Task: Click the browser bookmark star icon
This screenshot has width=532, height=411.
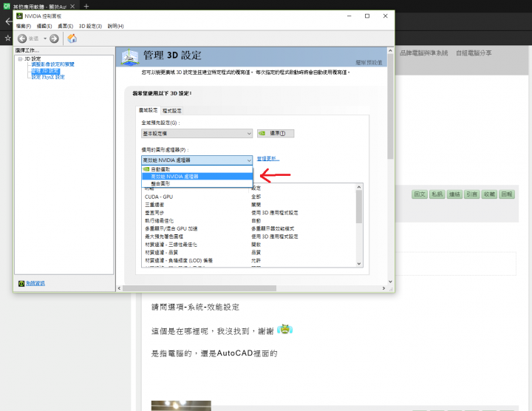Action: pos(7,38)
